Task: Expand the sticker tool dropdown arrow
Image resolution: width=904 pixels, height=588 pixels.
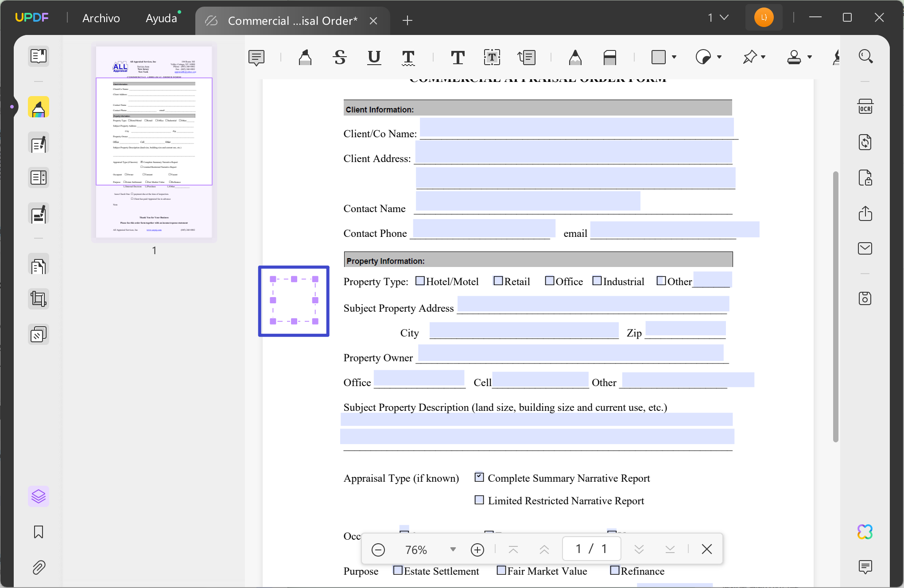Action: click(x=719, y=57)
